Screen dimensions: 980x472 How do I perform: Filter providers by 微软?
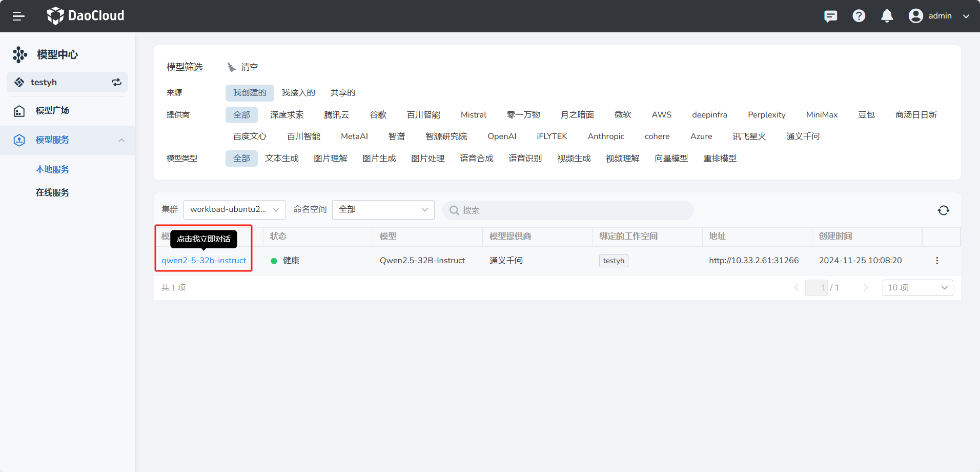(623, 115)
